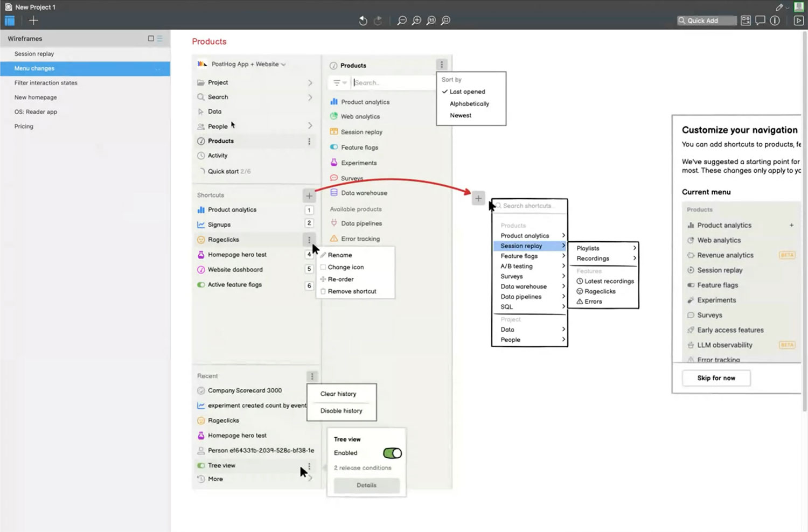The height and width of the screenshot is (532, 808).
Task: Click the Zoom In magnifier icon
Action: click(416, 20)
